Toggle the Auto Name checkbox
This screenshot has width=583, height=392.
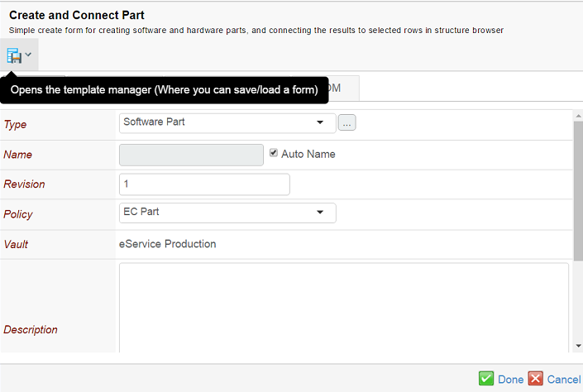click(274, 153)
